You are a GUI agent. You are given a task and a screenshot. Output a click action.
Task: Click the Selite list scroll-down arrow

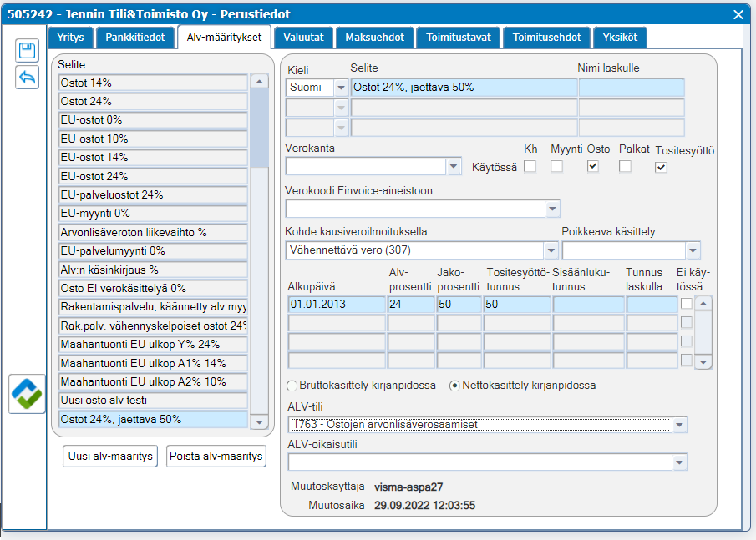pyautogui.click(x=260, y=422)
